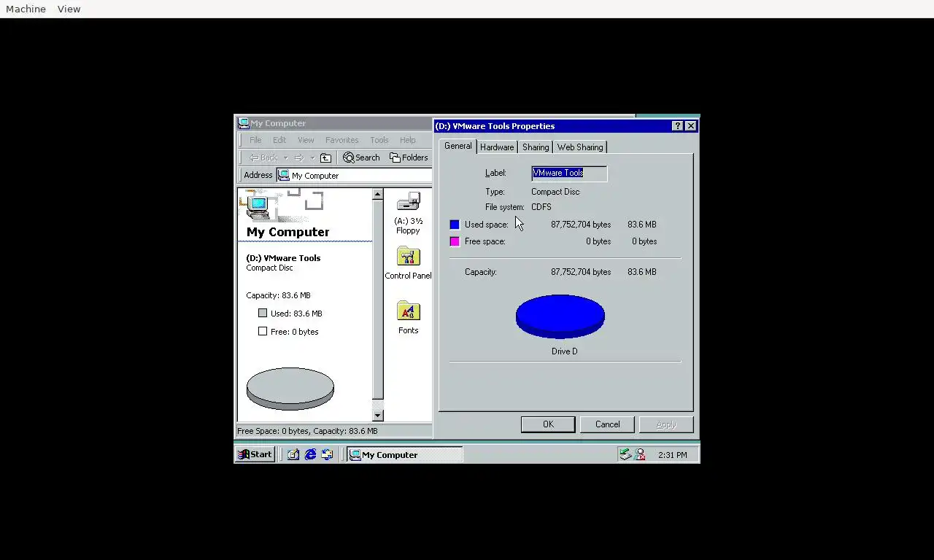Open the Fonts folder icon
The width and height of the screenshot is (934, 560).
coord(408,311)
